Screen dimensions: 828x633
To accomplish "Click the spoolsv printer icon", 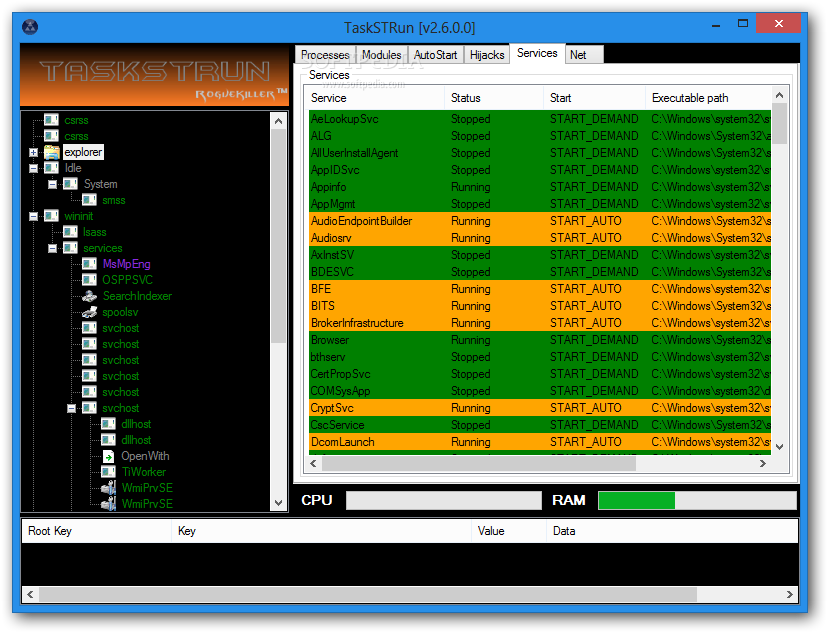I will click(89, 312).
